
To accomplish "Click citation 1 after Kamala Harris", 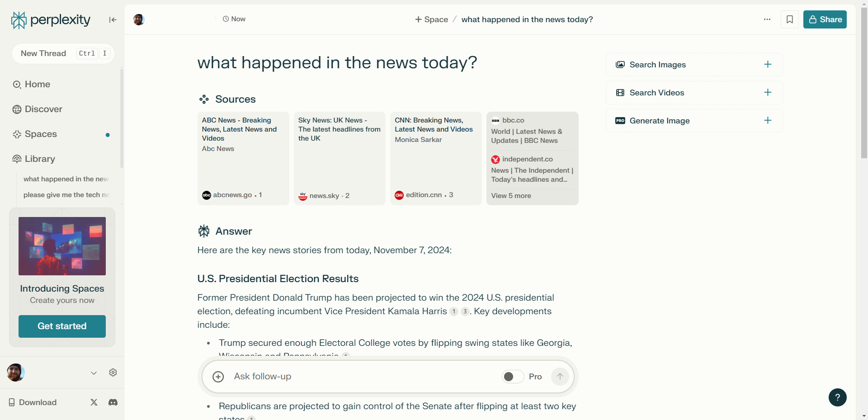I will (x=454, y=311).
